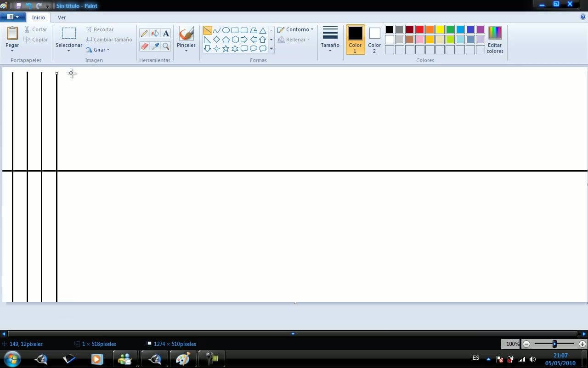Click the Pegar clipboard icon
Screen dimensions: 588x368
point(12,33)
